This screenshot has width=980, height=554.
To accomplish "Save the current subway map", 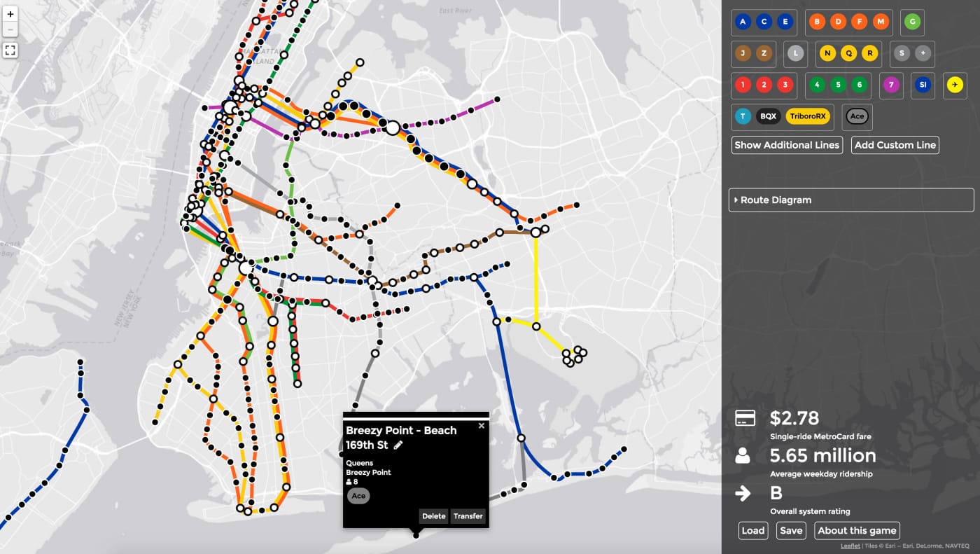I will 791,530.
